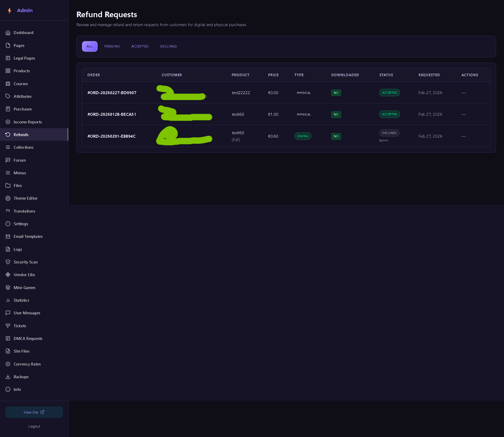Click the Security Scan shield icon

coord(8,262)
